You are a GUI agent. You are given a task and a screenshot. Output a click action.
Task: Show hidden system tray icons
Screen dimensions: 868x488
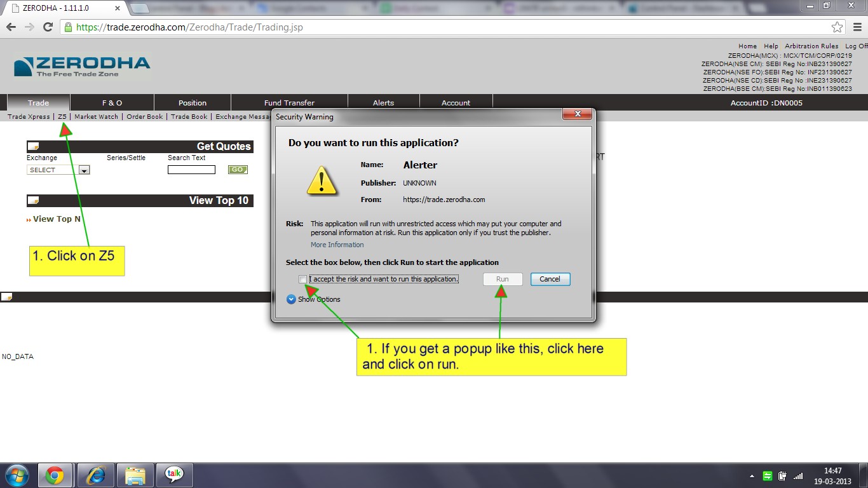[x=752, y=476]
